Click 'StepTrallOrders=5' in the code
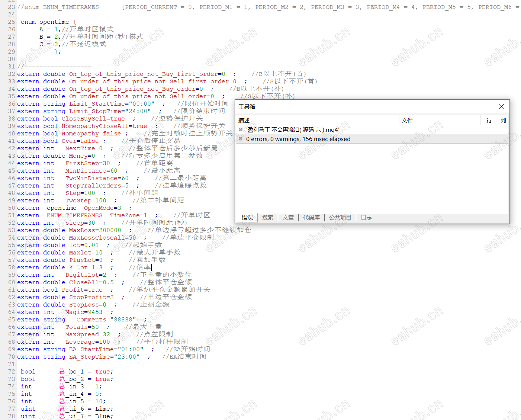Screen dimensions: 521x420 (97, 186)
